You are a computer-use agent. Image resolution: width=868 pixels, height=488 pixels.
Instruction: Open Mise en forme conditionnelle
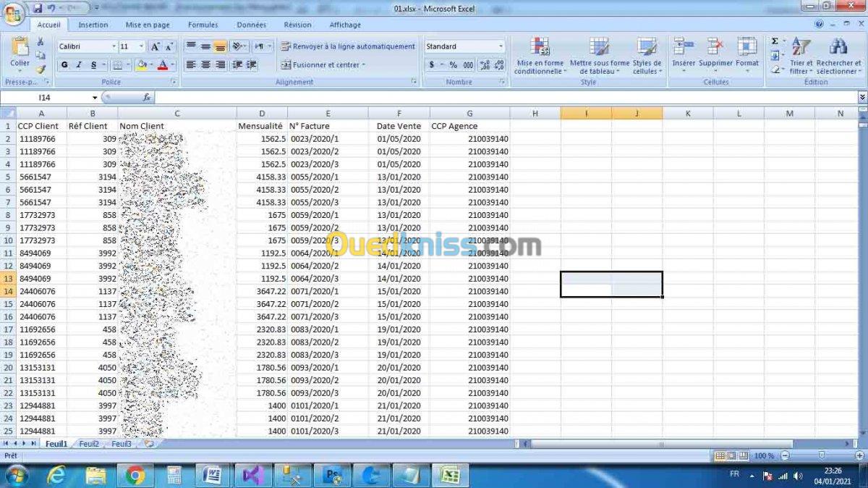click(539, 56)
